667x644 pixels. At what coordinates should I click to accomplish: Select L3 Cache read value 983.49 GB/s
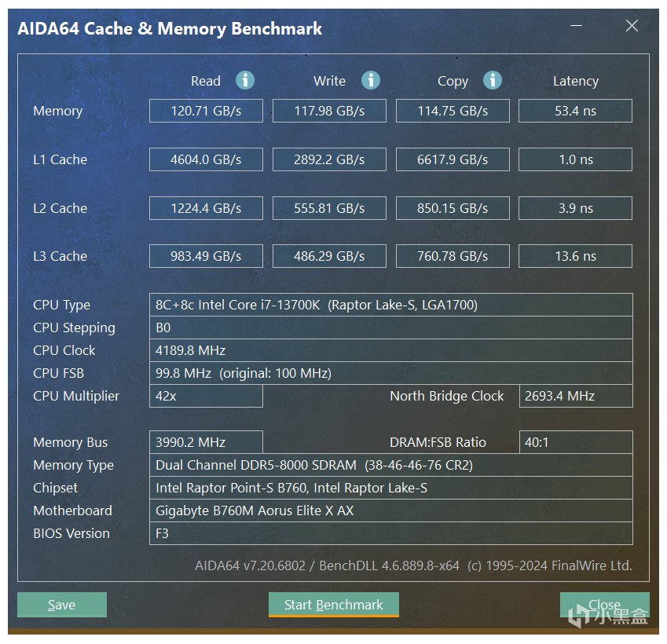pyautogui.click(x=206, y=256)
